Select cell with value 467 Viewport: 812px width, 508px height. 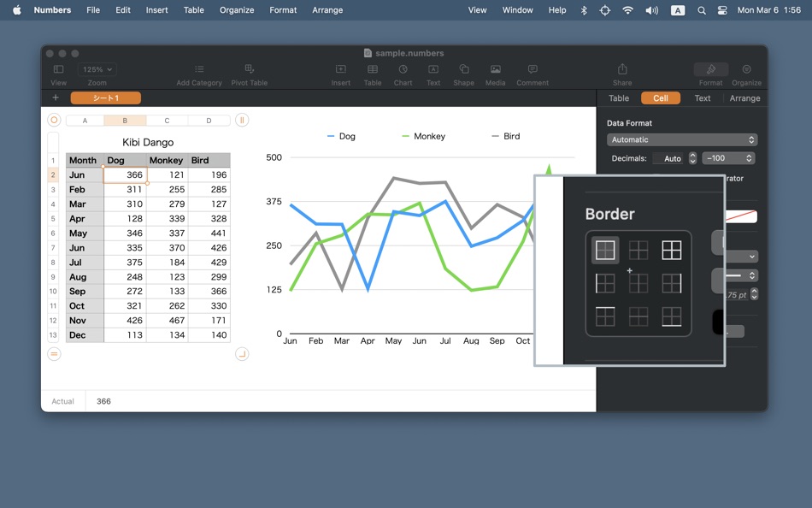(167, 321)
